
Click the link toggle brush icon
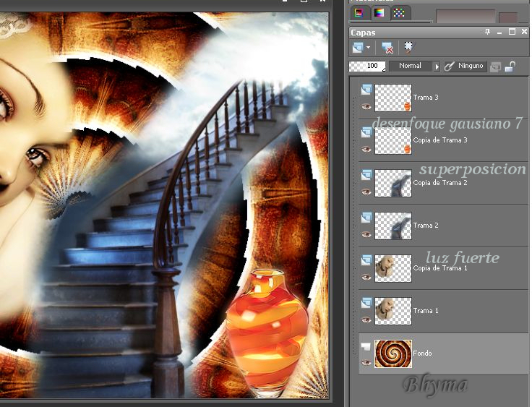[x=449, y=66]
